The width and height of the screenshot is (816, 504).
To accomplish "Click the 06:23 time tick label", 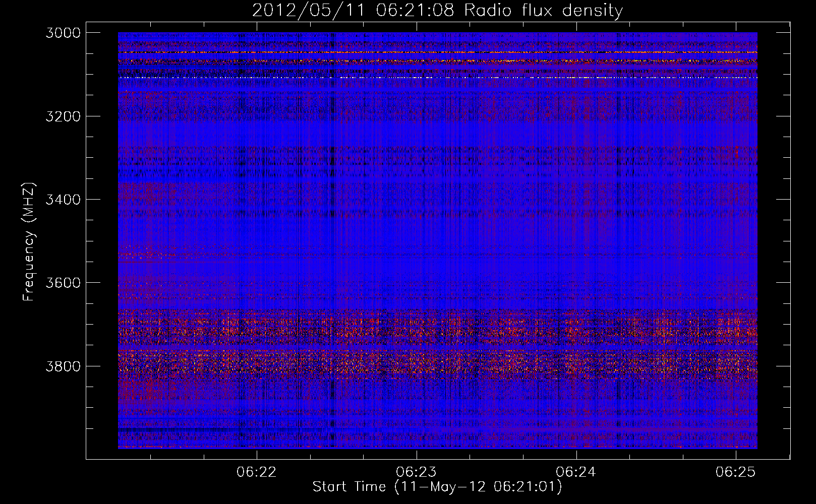I will click(x=416, y=472).
